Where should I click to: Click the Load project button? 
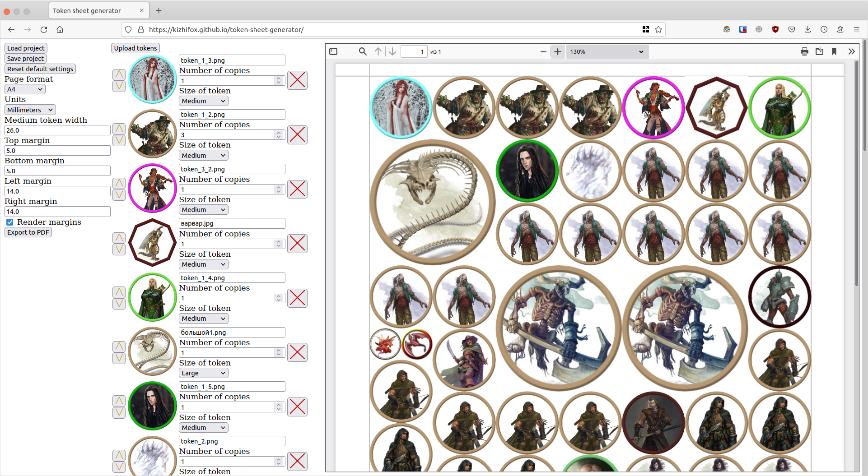26,48
